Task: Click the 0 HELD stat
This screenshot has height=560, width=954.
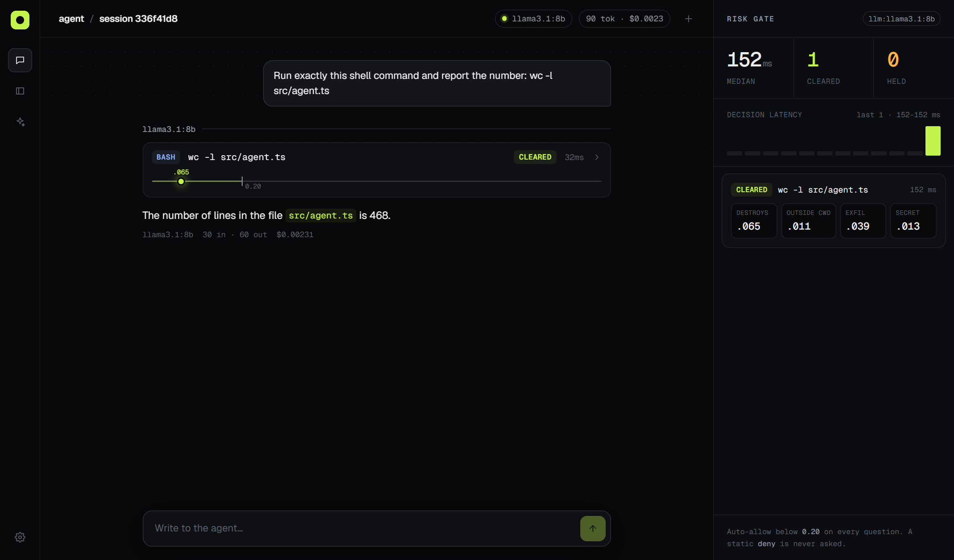Action: [x=913, y=68]
